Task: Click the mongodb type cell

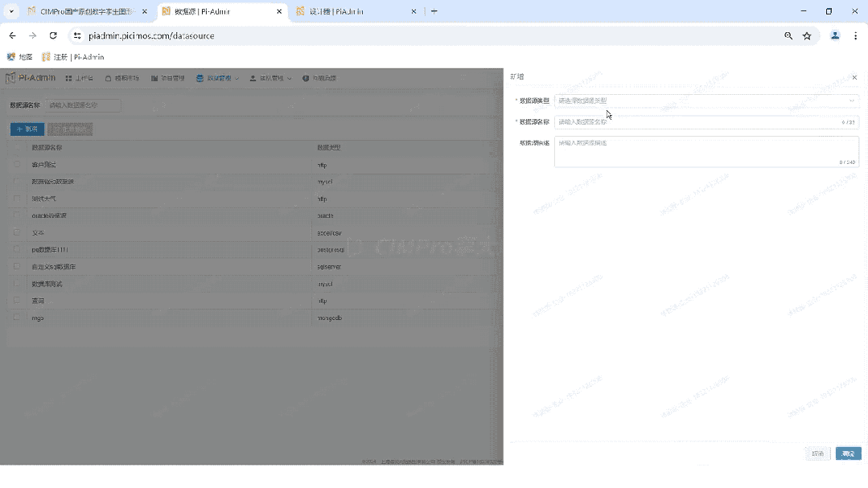Action: tap(329, 318)
